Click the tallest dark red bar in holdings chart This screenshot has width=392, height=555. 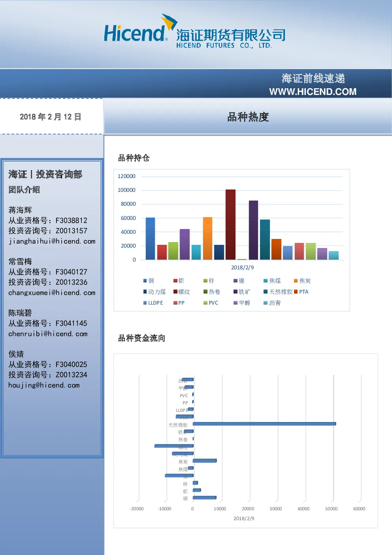230,224
